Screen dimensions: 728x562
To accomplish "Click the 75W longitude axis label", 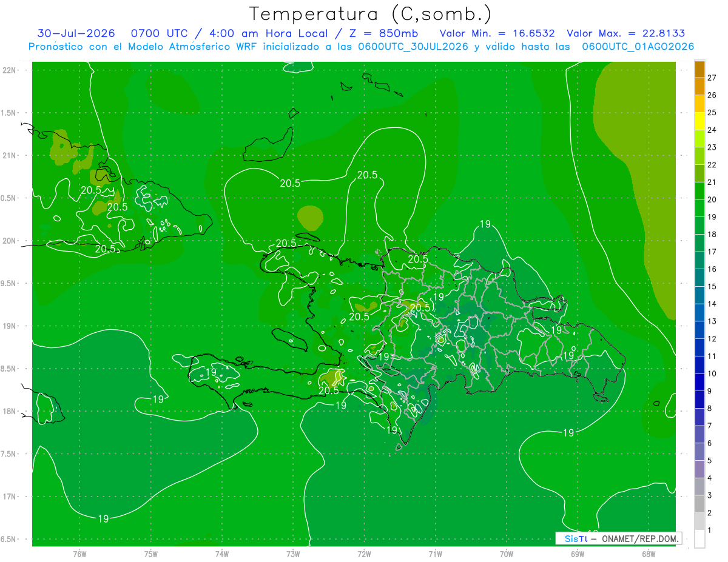I will pos(151,554).
